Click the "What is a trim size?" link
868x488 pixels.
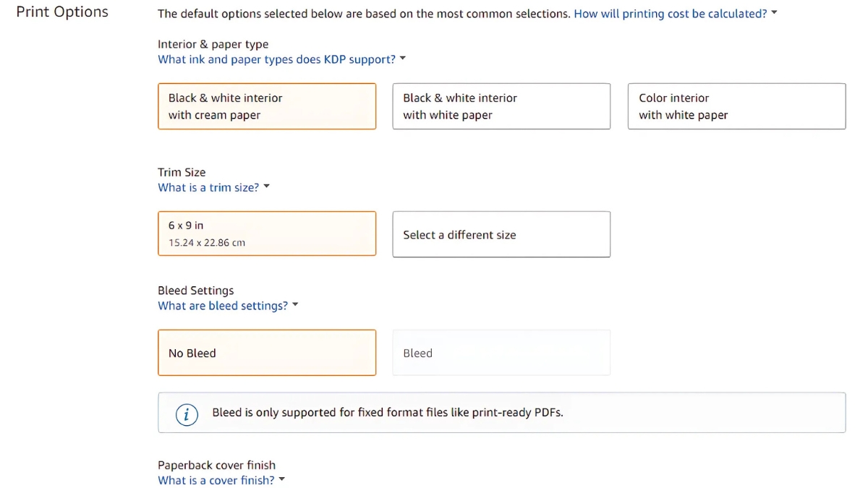(208, 187)
